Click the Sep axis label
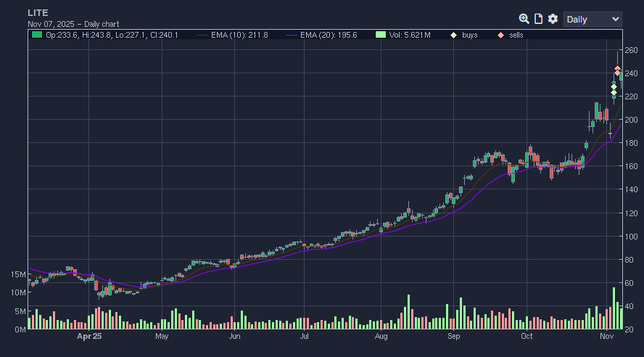 pos(454,336)
